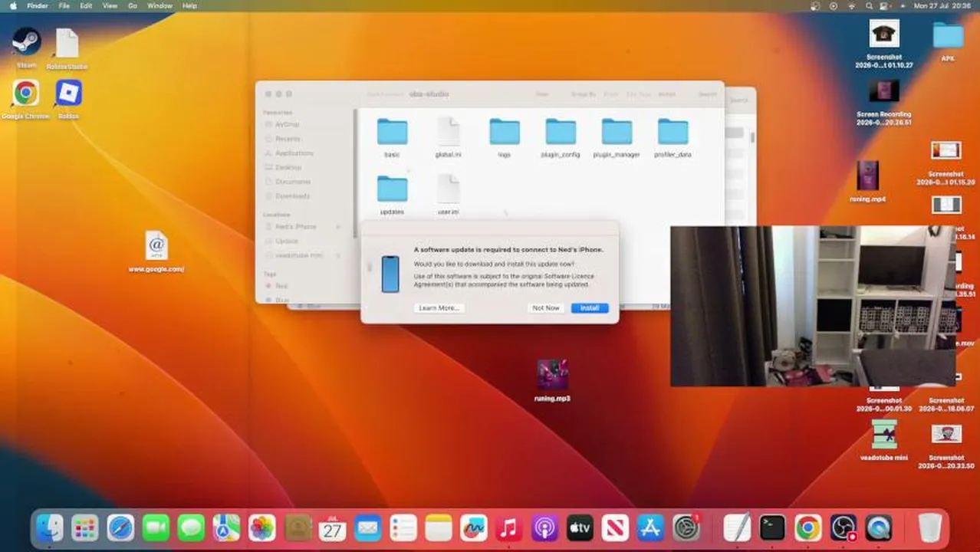980x552 pixels.
Task: Open Finder in the Dock
Action: 50,527
